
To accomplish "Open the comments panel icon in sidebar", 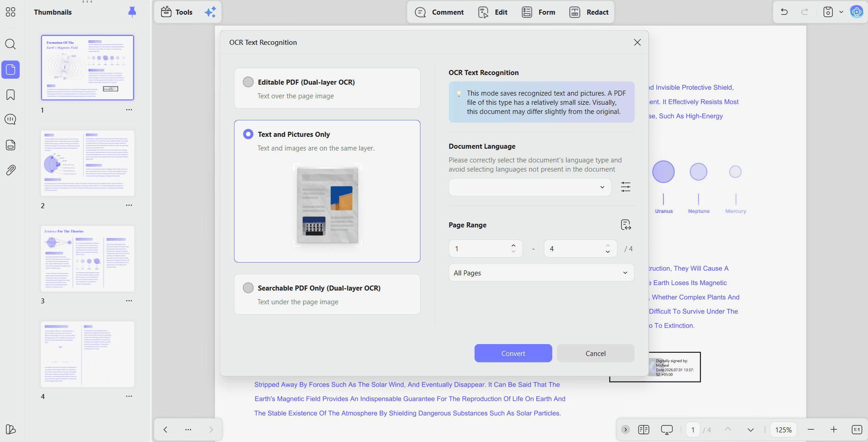I will coord(11,120).
